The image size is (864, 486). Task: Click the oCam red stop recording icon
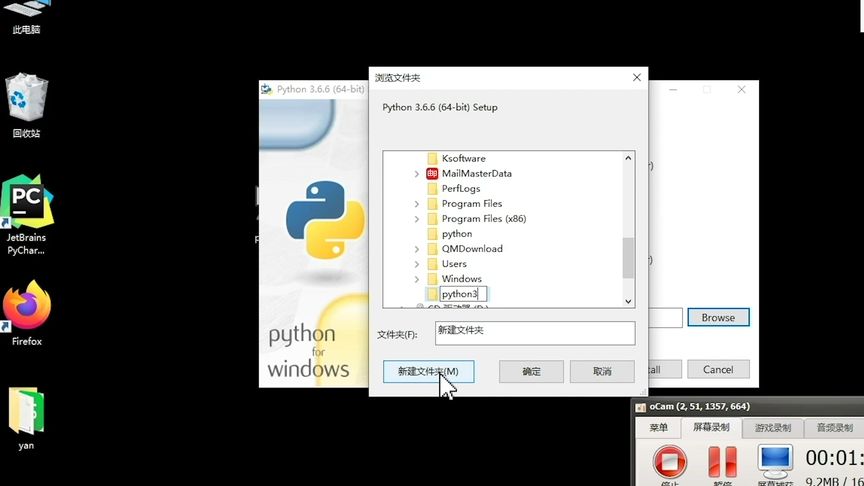[x=669, y=461]
